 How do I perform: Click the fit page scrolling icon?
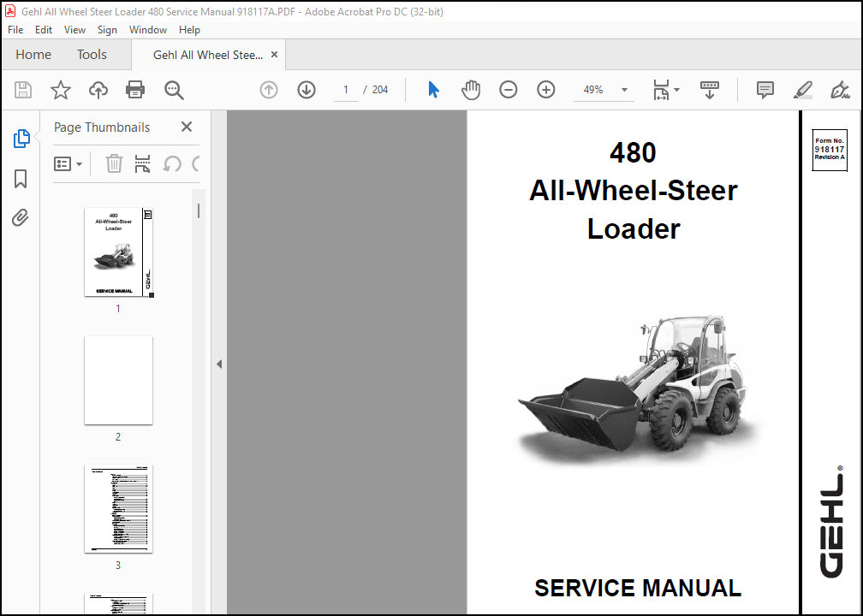[x=661, y=90]
